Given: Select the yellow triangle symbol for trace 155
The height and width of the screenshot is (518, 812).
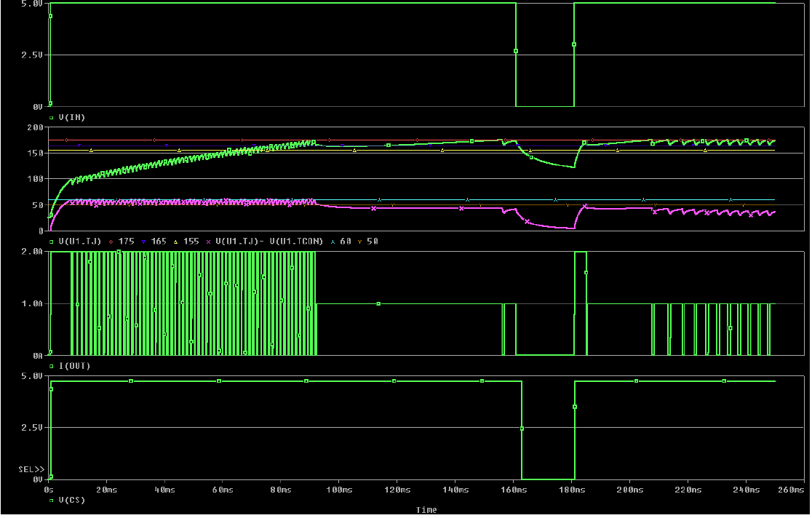Looking at the screenshot, I should point(175,241).
